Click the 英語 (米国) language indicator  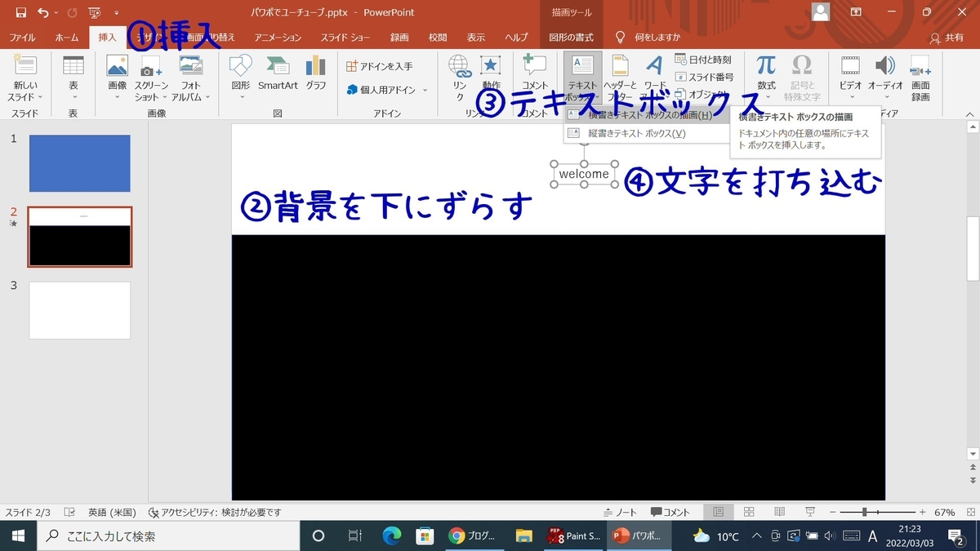112,512
